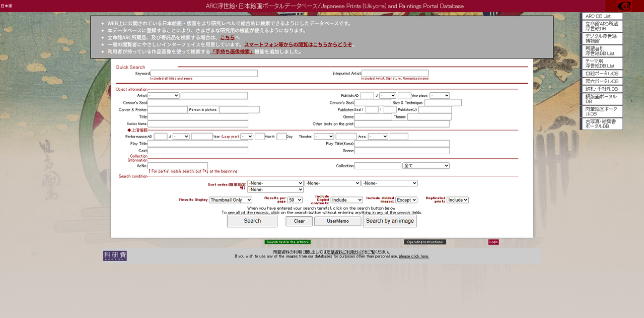The width and height of the screenshot is (644, 318).
Task: Open the Results Display 'Thumbnail Only' dropdown
Action: click(231, 200)
